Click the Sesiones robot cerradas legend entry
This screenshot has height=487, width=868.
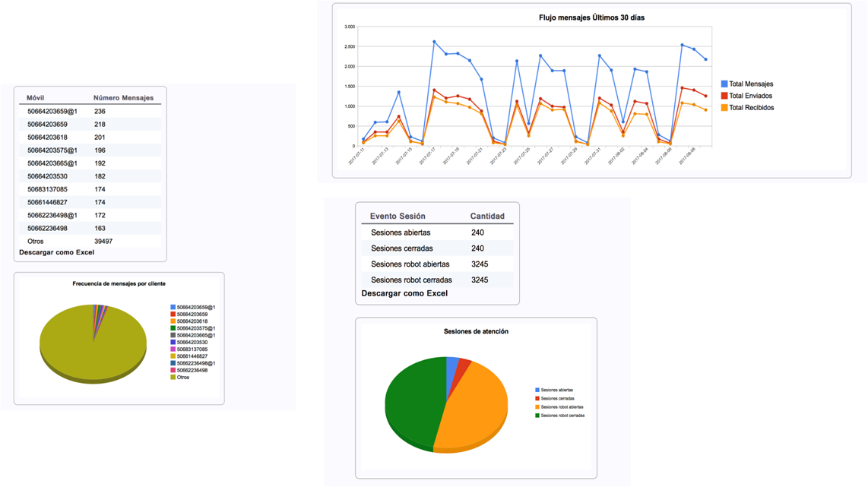point(562,416)
